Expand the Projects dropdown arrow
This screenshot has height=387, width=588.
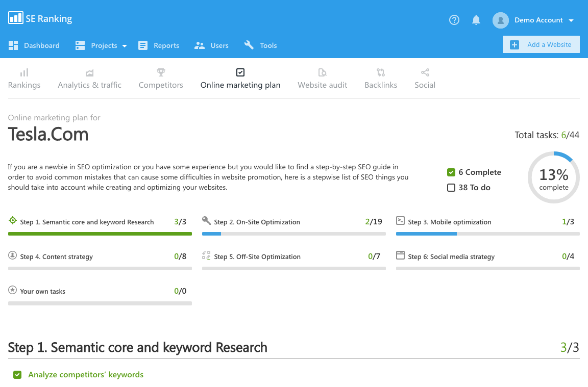coord(125,46)
